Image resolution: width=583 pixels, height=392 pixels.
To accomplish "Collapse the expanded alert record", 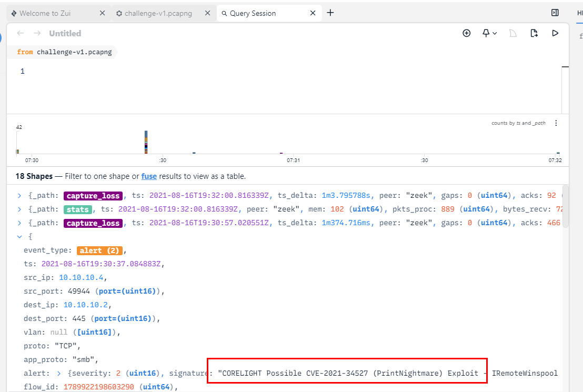I will 19,237.
